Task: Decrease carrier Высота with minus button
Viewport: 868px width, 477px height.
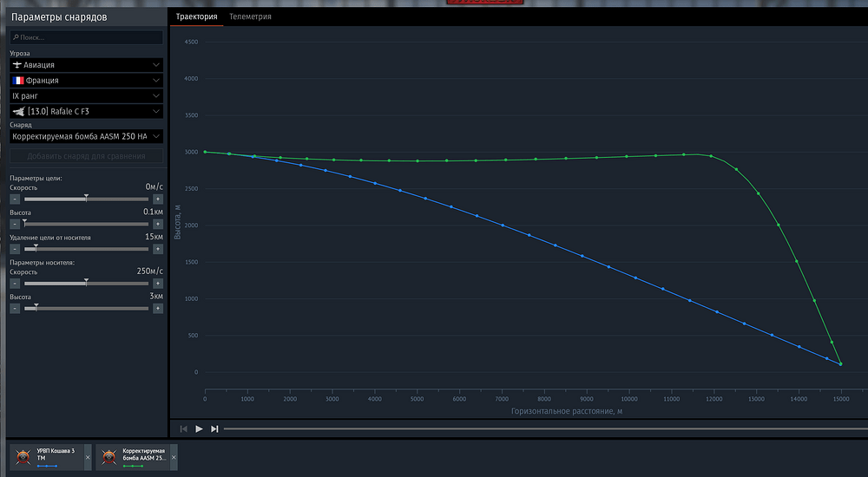Action: (15, 308)
